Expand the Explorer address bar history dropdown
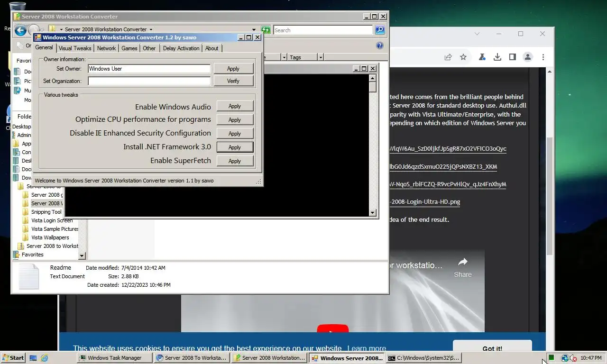607x364 pixels. pos(254,29)
